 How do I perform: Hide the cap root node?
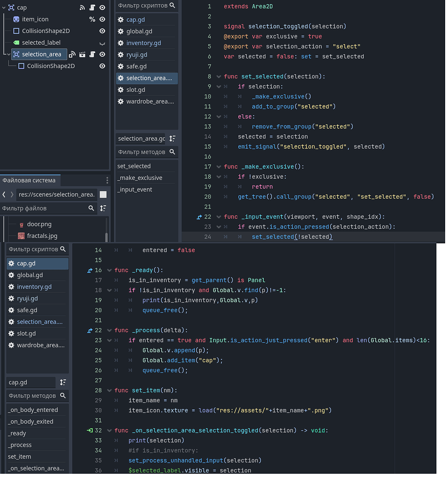102,7
